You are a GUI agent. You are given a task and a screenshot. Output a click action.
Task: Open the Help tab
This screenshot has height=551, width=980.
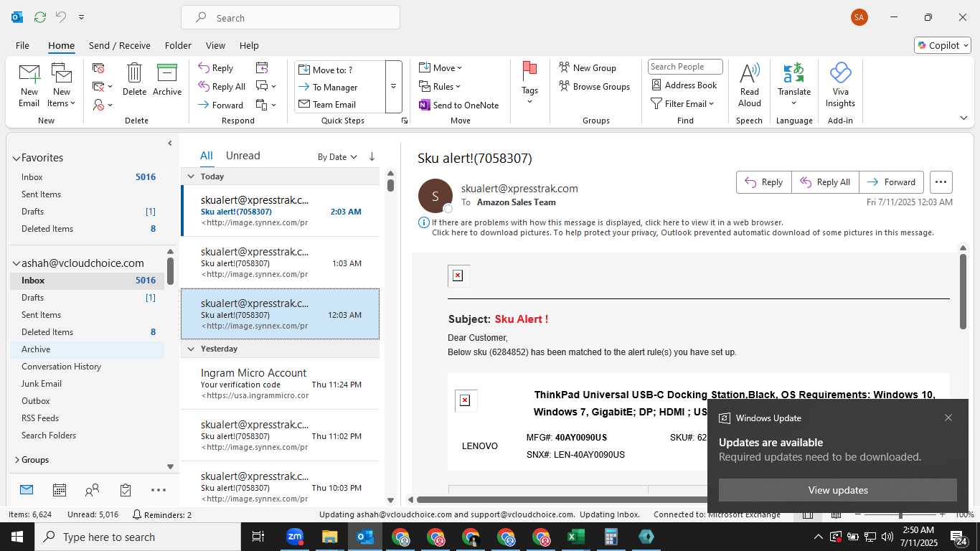249,45
